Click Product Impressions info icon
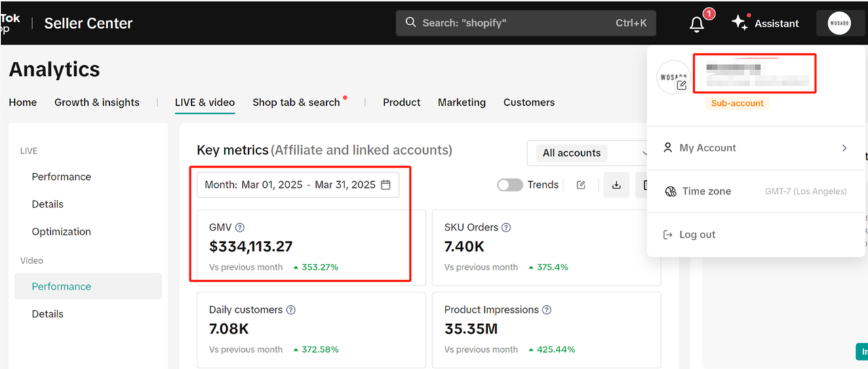Image resolution: width=868 pixels, height=369 pixels. (547, 310)
